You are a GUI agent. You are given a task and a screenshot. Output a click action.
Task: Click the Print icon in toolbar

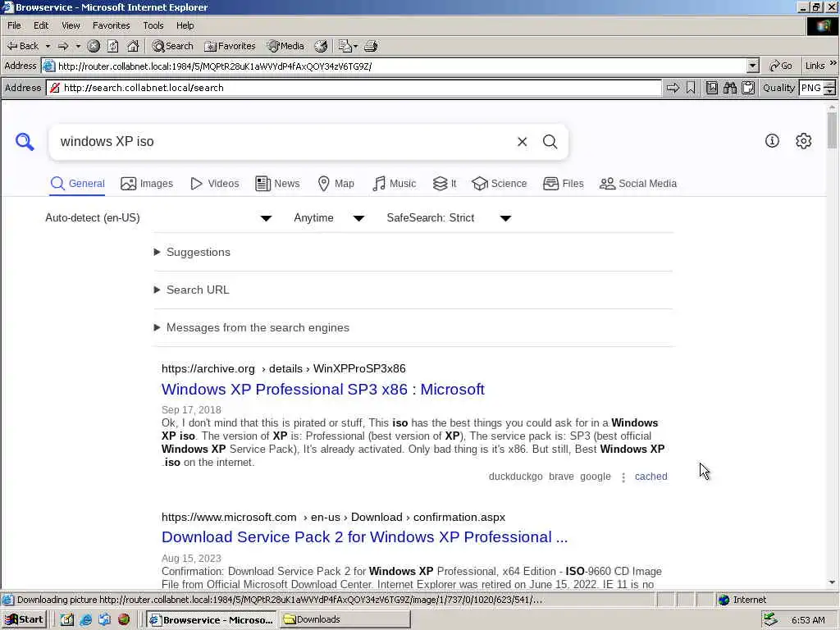[x=371, y=46]
